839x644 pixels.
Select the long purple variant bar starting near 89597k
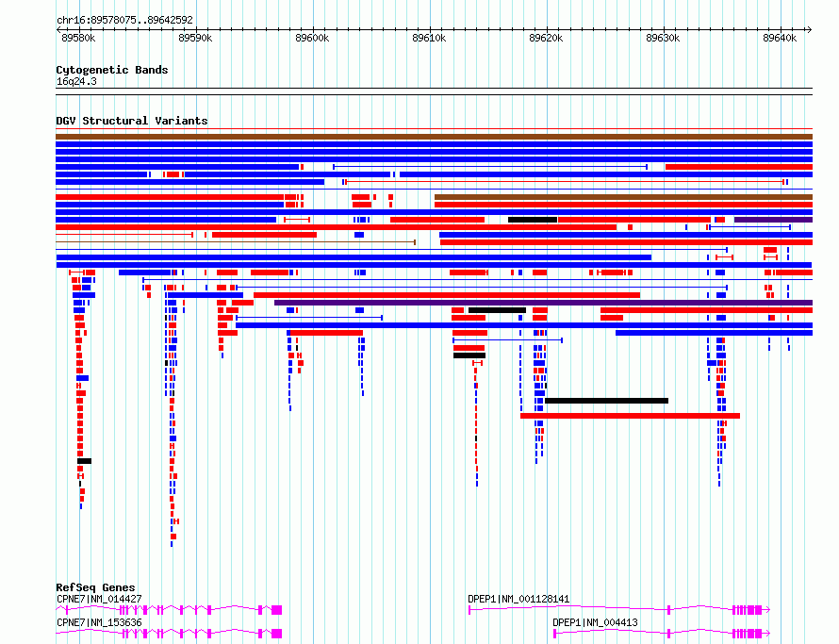pos(543,303)
